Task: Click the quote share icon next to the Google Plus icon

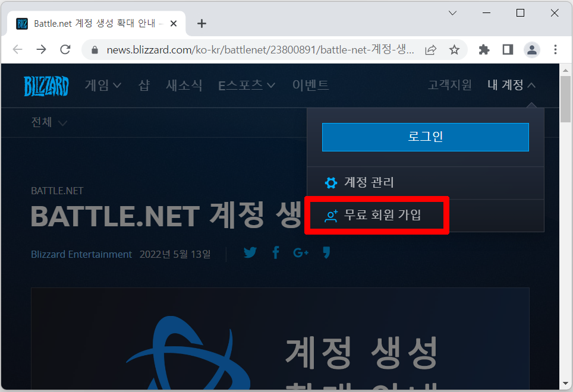Action: click(x=326, y=252)
